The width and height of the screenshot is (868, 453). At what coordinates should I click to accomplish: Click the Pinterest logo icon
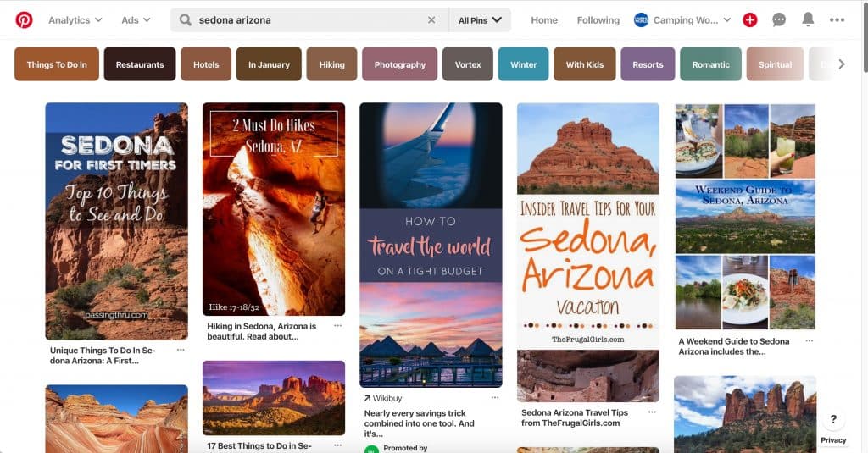(x=24, y=20)
